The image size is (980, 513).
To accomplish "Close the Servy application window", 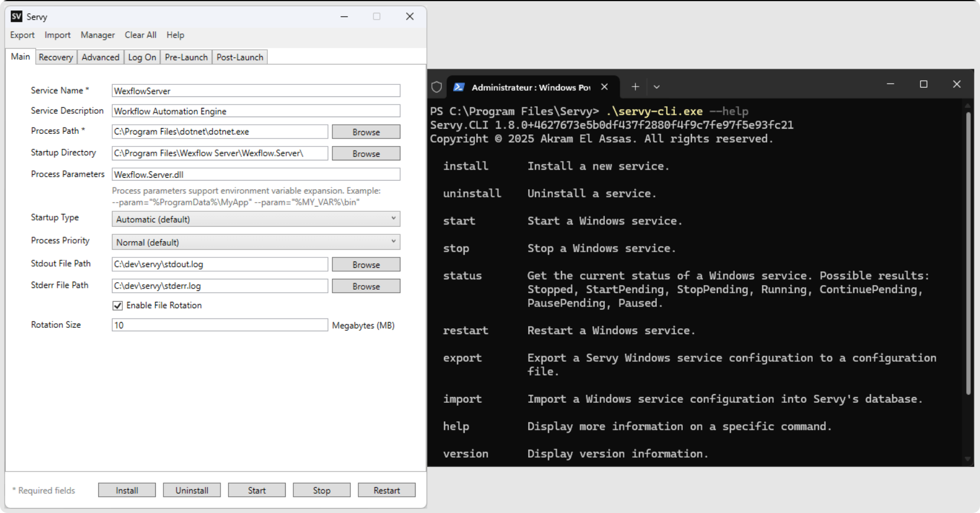I will [x=410, y=16].
